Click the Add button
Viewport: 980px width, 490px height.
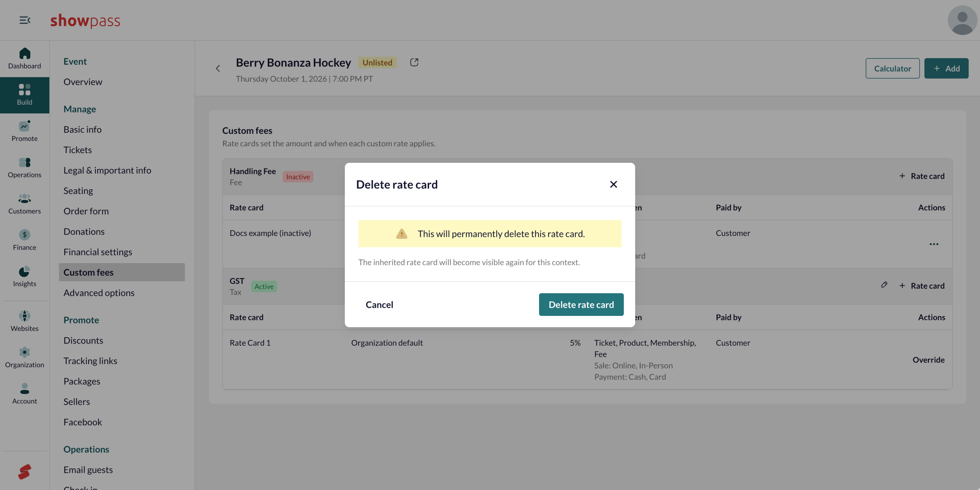click(946, 68)
